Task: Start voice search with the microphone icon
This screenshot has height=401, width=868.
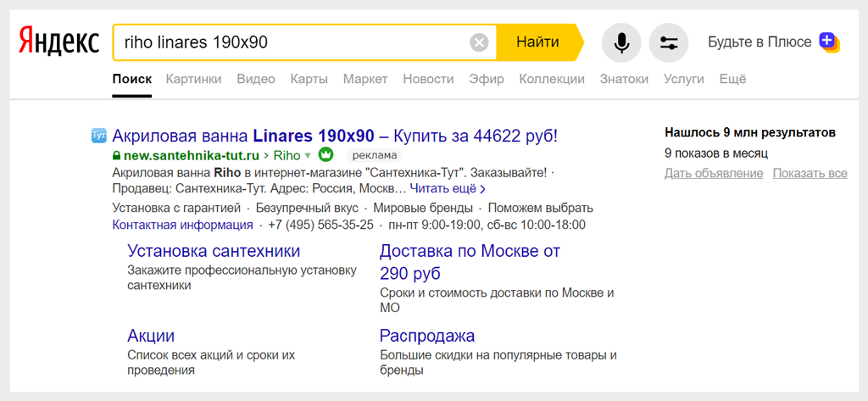Action: pyautogui.click(x=621, y=42)
